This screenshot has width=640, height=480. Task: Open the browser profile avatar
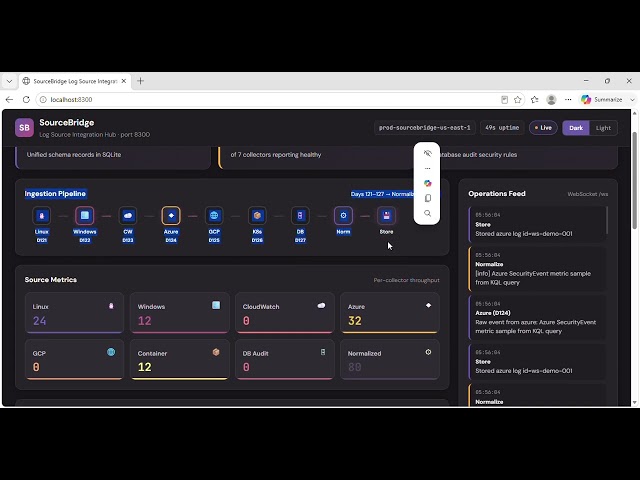(551, 100)
